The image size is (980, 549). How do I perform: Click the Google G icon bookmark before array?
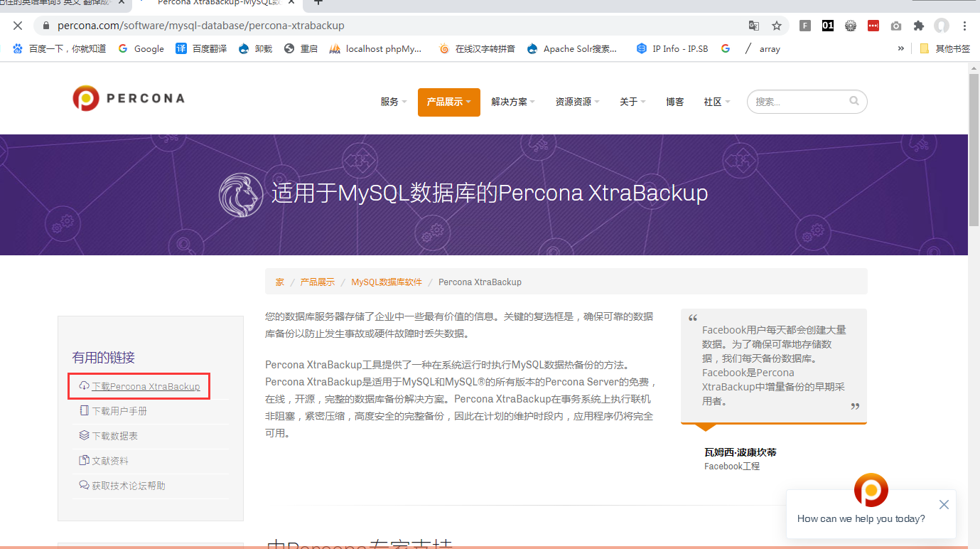pyautogui.click(x=726, y=48)
